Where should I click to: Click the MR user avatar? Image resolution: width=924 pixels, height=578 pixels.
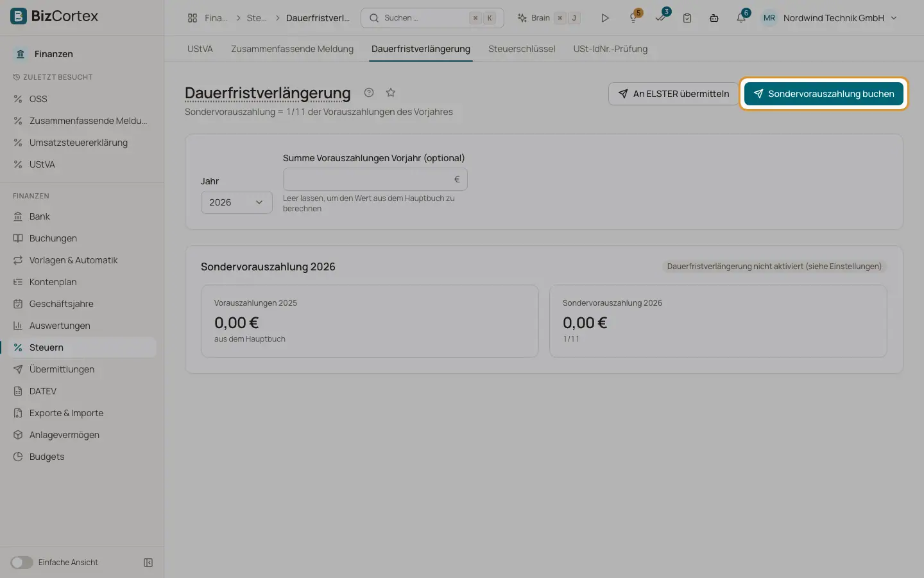point(769,18)
